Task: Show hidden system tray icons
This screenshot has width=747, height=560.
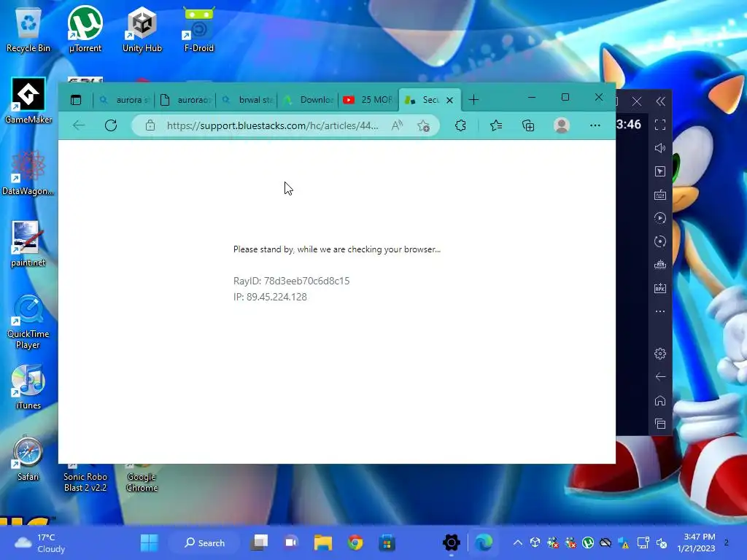Action: [518, 542]
